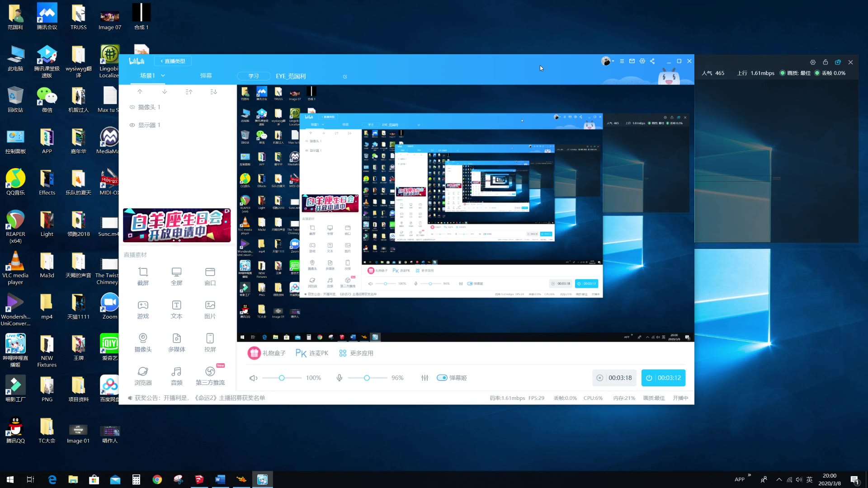The image size is (868, 488).
Task: Open the 礼物盒子 gift box
Action: (x=267, y=353)
